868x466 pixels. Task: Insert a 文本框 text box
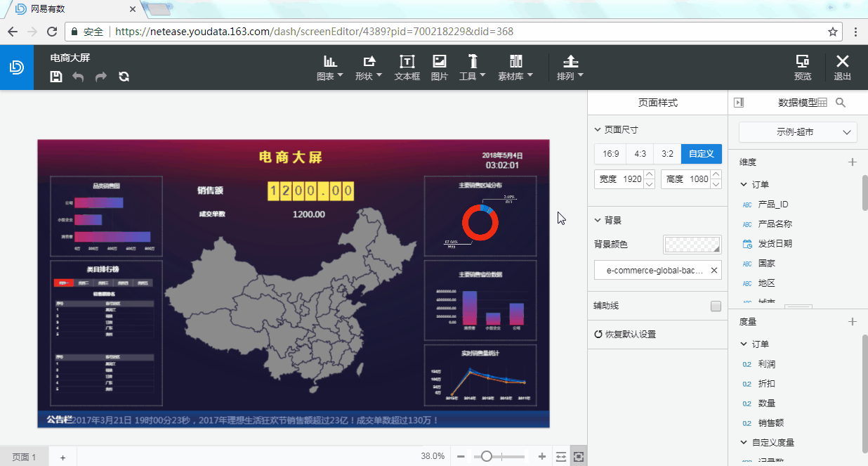[407, 67]
